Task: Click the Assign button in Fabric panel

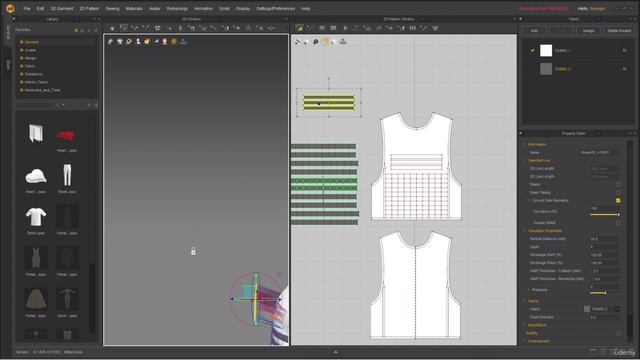Action: pyautogui.click(x=588, y=31)
